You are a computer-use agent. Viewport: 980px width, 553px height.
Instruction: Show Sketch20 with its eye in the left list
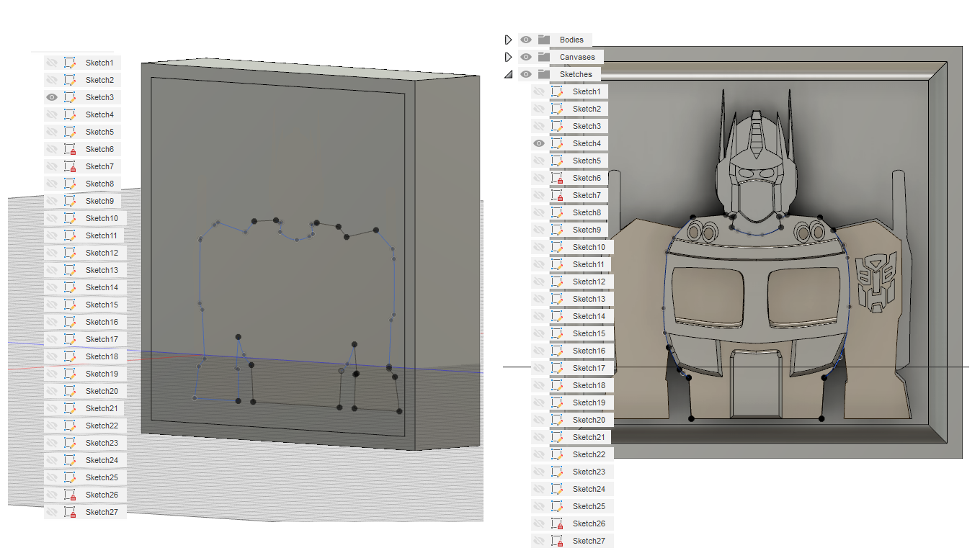point(52,391)
